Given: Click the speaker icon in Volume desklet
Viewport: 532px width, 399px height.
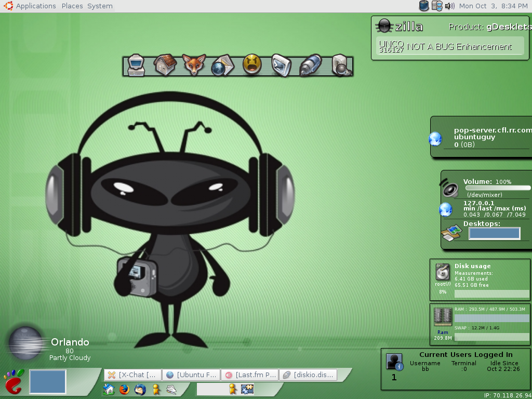Looking at the screenshot, I should (449, 189).
